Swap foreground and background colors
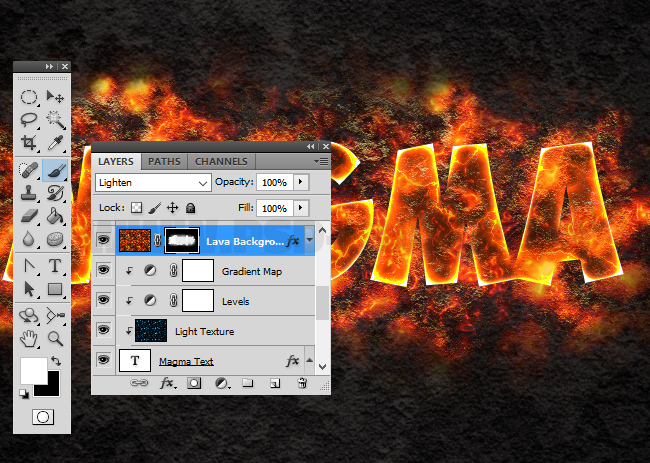This screenshot has height=463, width=650. (56, 361)
